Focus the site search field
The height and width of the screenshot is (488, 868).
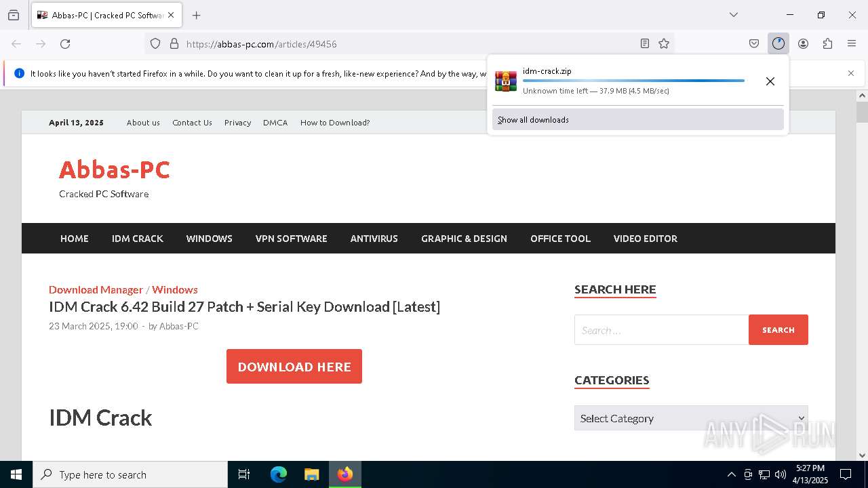coord(662,330)
